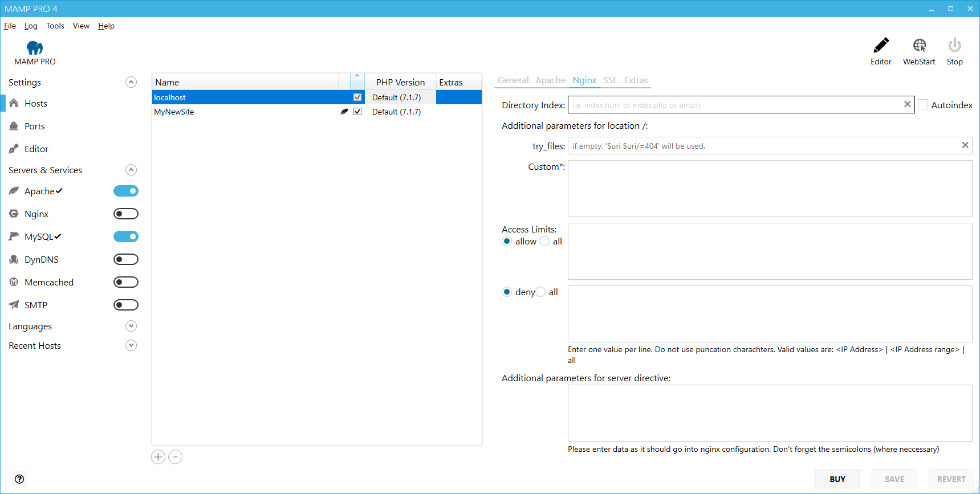Click the DynDNS icon
Screen dimensions: 980x494
(x=14, y=259)
